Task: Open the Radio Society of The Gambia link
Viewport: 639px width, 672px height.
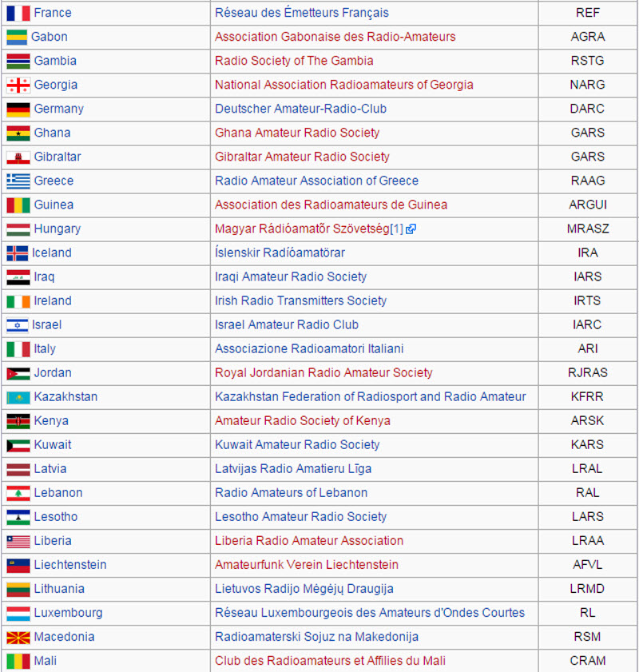Action: click(x=294, y=61)
